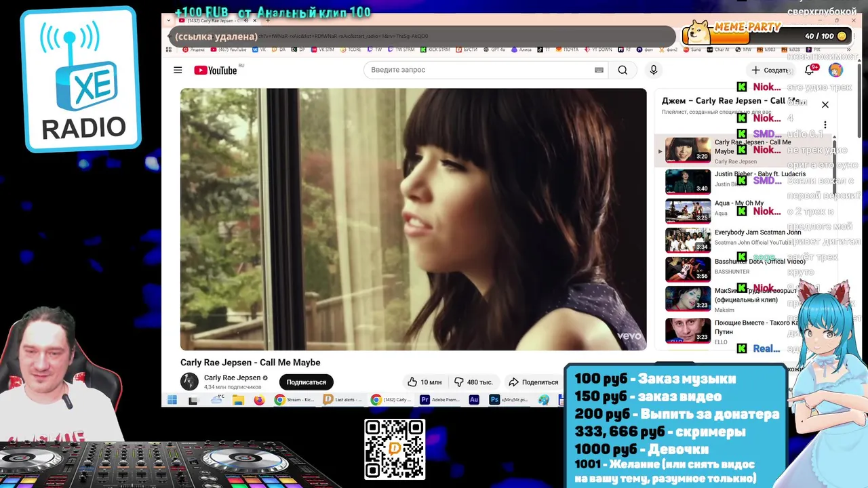Screen dimensions: 868x488
Task: Open the Алиса bookmark
Action: pos(523,49)
